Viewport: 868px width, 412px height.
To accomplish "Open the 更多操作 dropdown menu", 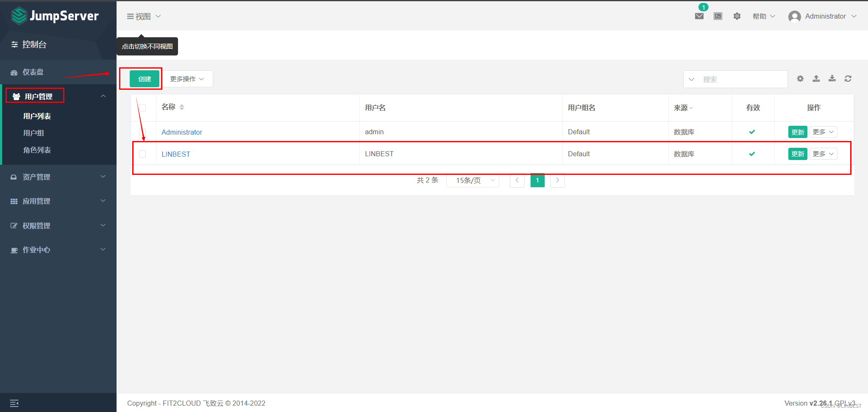I will pyautogui.click(x=187, y=78).
